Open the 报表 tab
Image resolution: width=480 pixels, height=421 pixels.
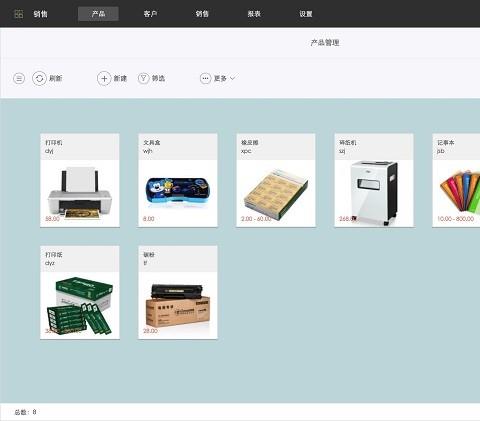point(254,14)
